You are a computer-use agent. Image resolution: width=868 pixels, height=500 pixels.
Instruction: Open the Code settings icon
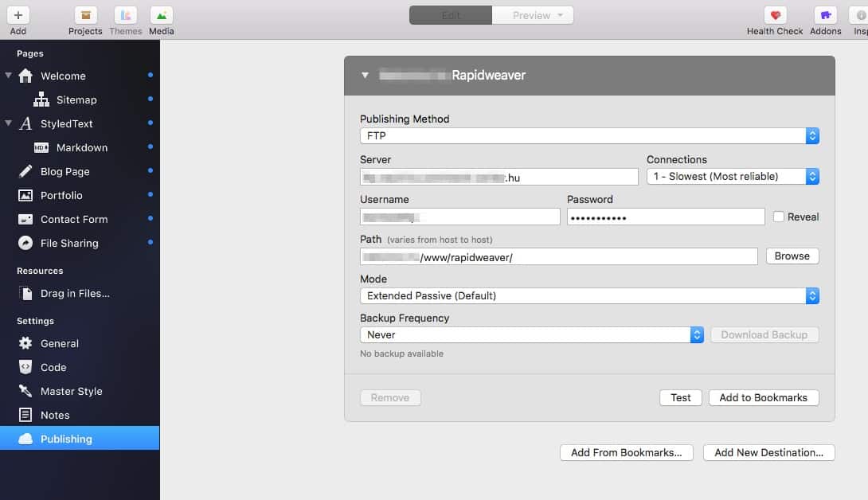(x=25, y=367)
